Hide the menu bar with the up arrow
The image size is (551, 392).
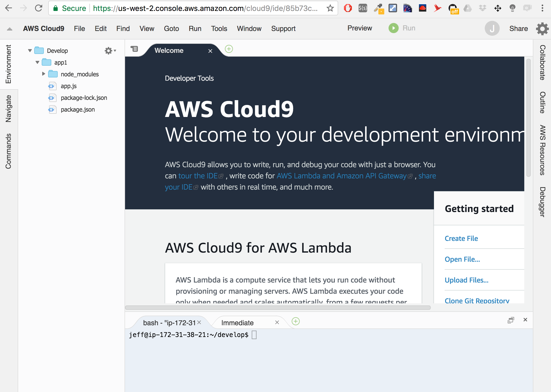tap(10, 29)
